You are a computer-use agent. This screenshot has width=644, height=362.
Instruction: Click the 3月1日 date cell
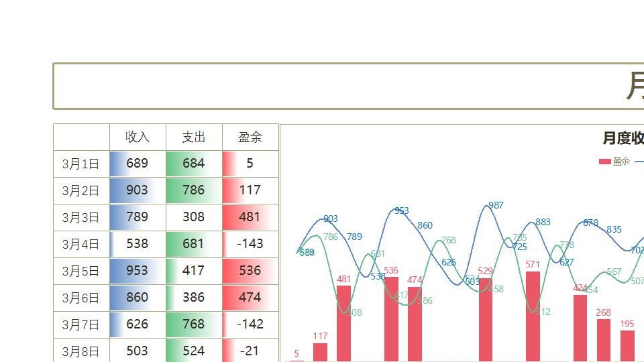(81, 164)
